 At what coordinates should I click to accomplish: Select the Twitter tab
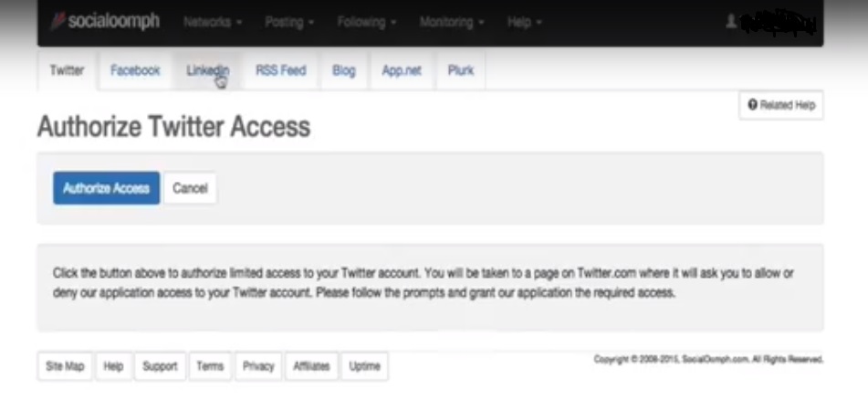[x=67, y=70]
